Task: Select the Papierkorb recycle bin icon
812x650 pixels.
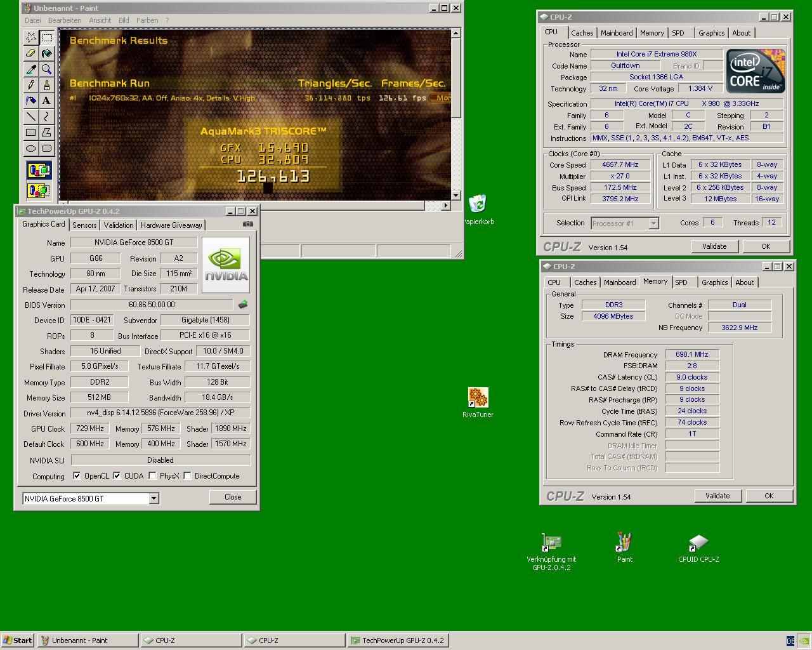Action: point(478,210)
